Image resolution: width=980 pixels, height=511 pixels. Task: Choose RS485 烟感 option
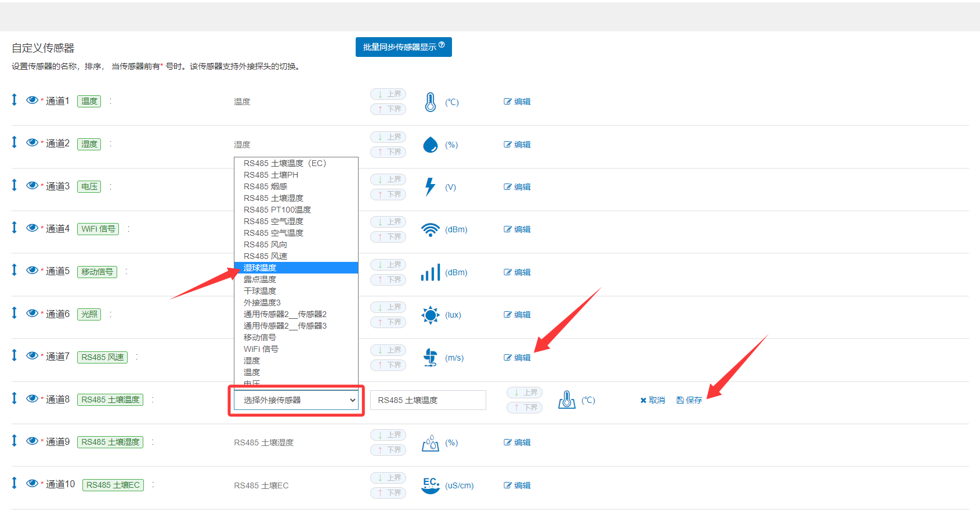tap(296, 186)
